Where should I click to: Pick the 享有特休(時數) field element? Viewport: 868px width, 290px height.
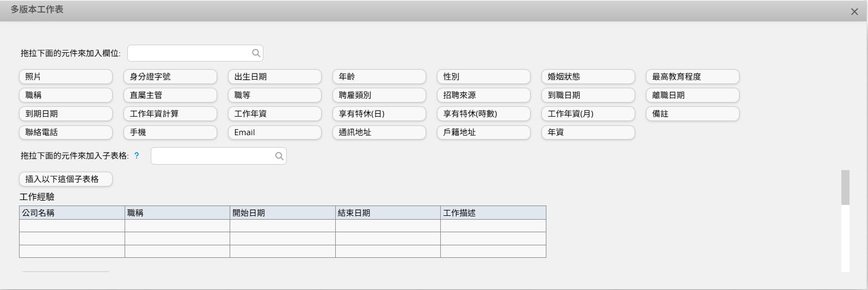pos(484,114)
